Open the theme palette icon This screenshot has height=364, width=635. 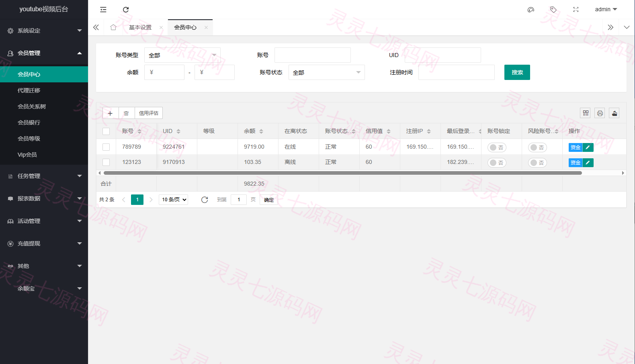pyautogui.click(x=531, y=10)
